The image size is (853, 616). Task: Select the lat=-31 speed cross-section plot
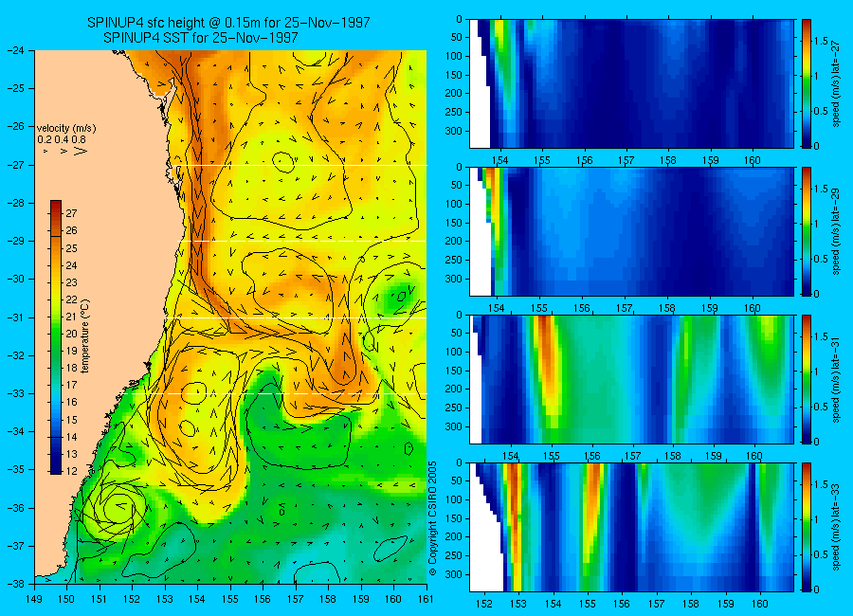(631, 379)
